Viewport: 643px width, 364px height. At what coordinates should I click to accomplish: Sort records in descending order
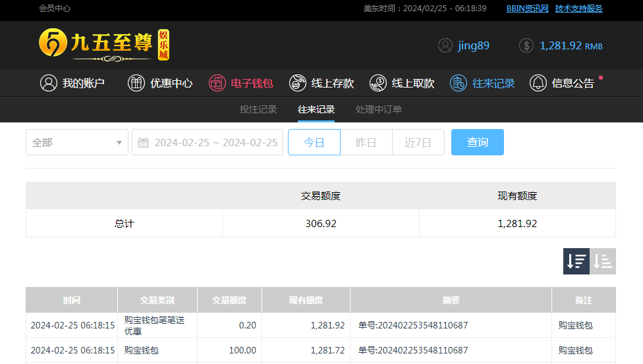576,261
